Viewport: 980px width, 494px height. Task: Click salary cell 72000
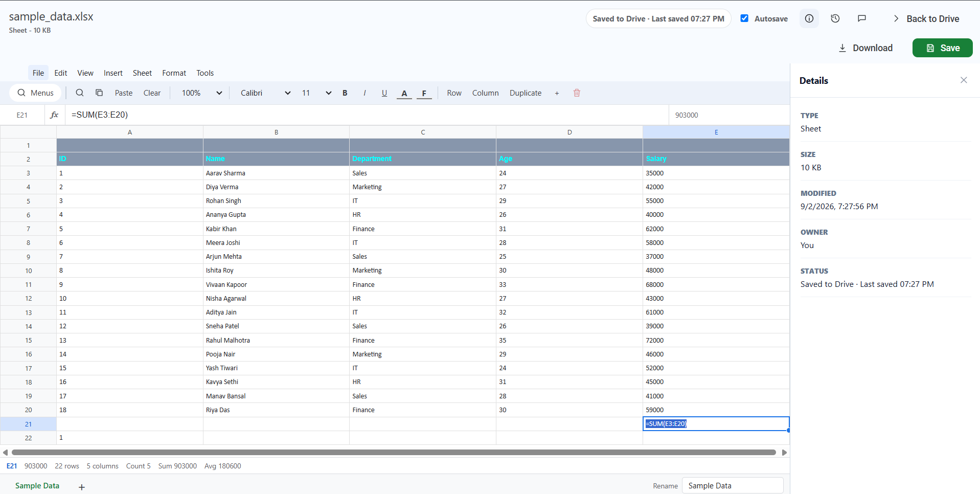coord(716,340)
